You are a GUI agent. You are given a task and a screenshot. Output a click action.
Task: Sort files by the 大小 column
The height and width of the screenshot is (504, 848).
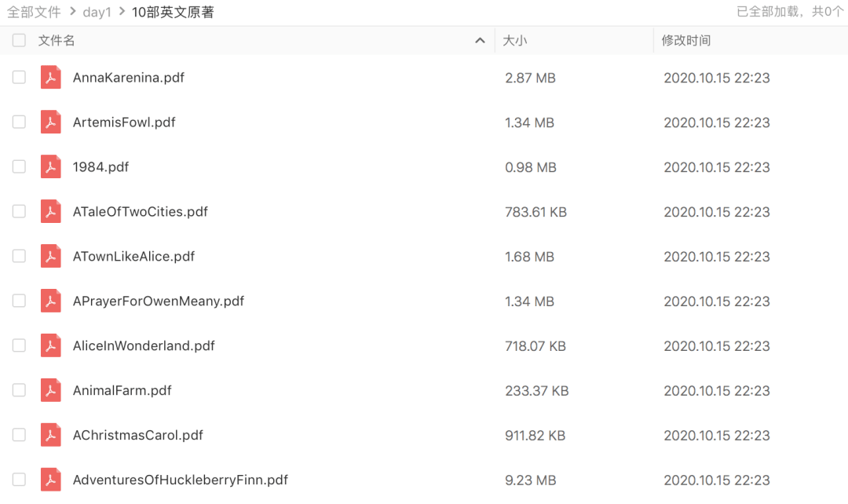[x=515, y=41]
